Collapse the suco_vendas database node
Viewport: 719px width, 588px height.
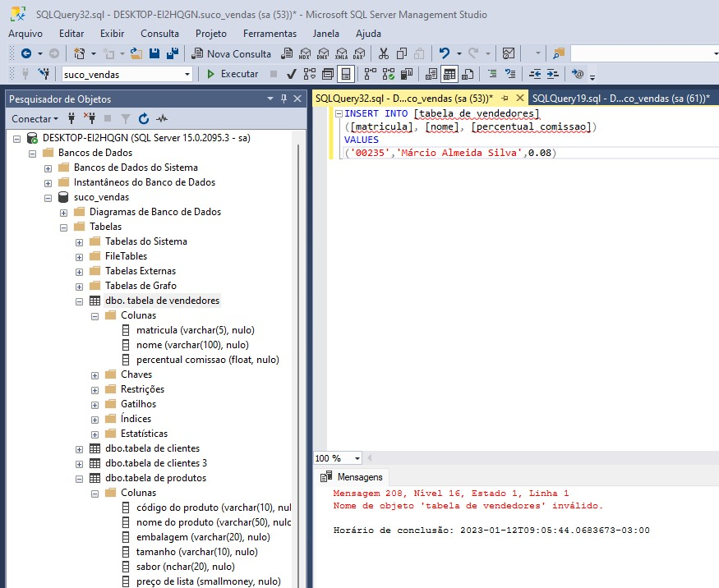pos(48,198)
